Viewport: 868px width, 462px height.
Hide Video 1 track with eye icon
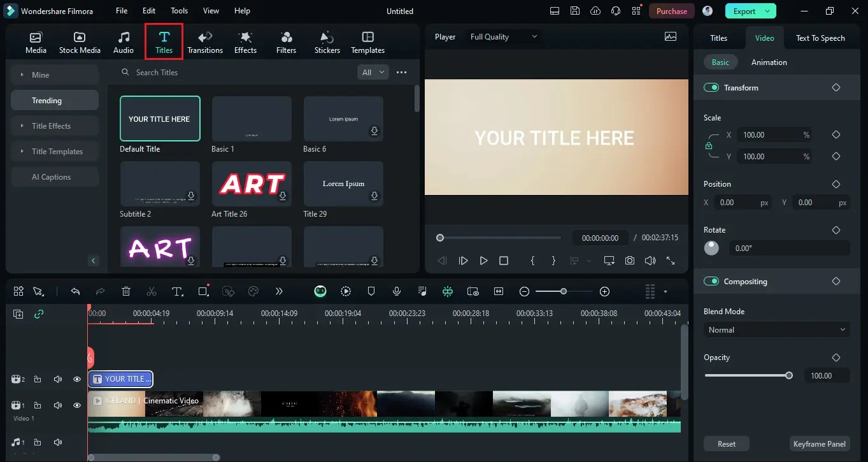pos(77,405)
